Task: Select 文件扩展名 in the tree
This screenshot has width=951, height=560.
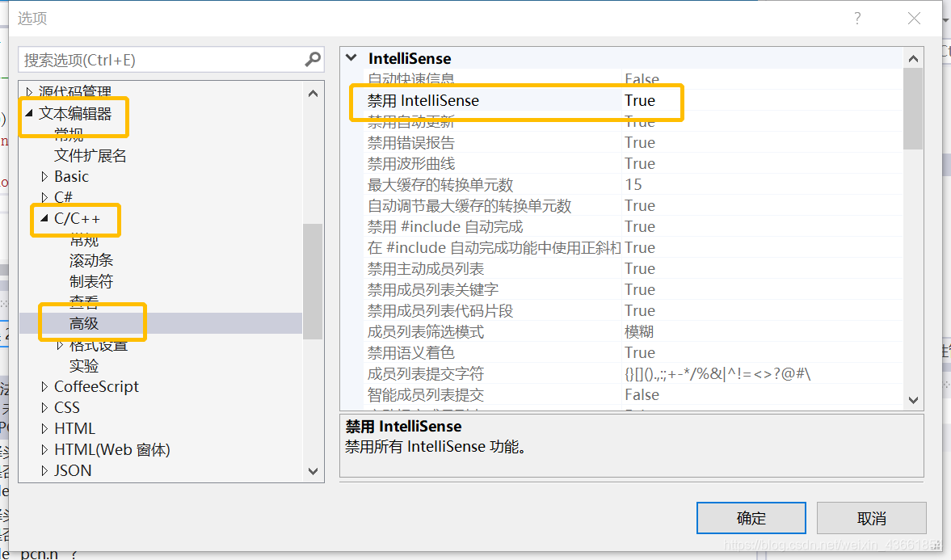Action: pyautogui.click(x=90, y=155)
